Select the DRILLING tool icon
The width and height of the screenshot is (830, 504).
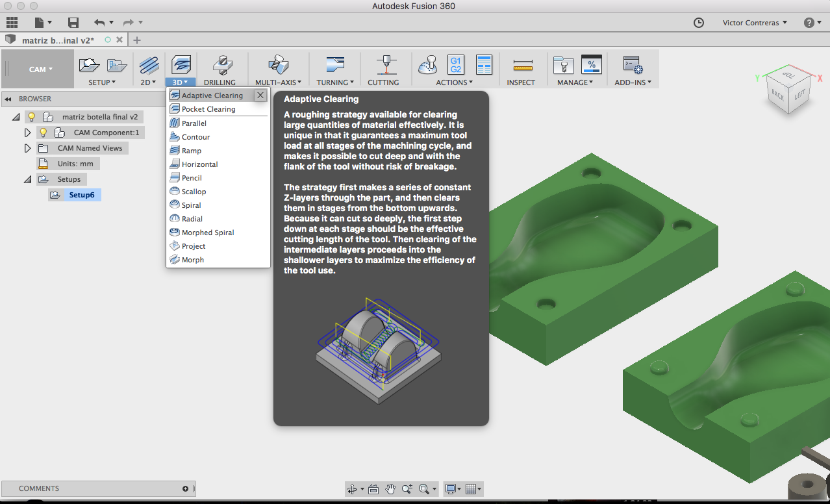tap(223, 65)
